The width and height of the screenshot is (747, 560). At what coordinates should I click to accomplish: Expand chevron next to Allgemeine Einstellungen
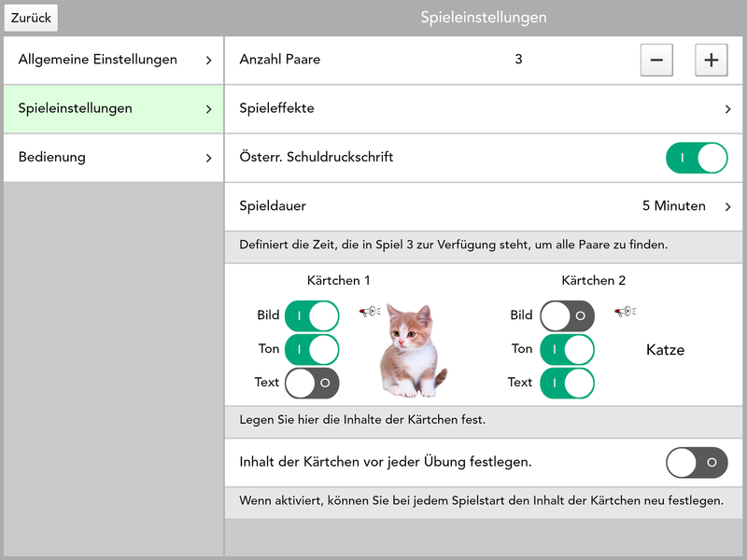[208, 61]
